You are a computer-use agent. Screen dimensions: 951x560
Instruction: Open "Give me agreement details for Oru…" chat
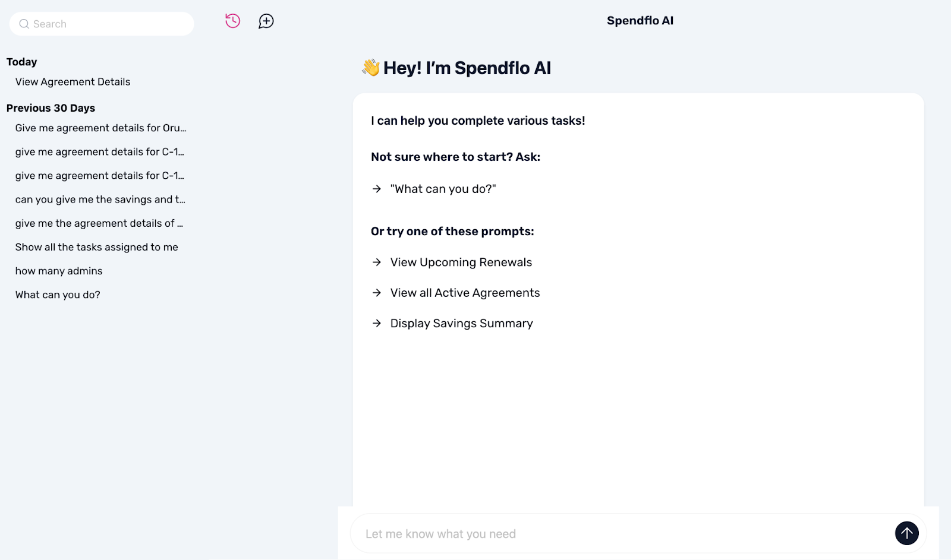pyautogui.click(x=100, y=128)
